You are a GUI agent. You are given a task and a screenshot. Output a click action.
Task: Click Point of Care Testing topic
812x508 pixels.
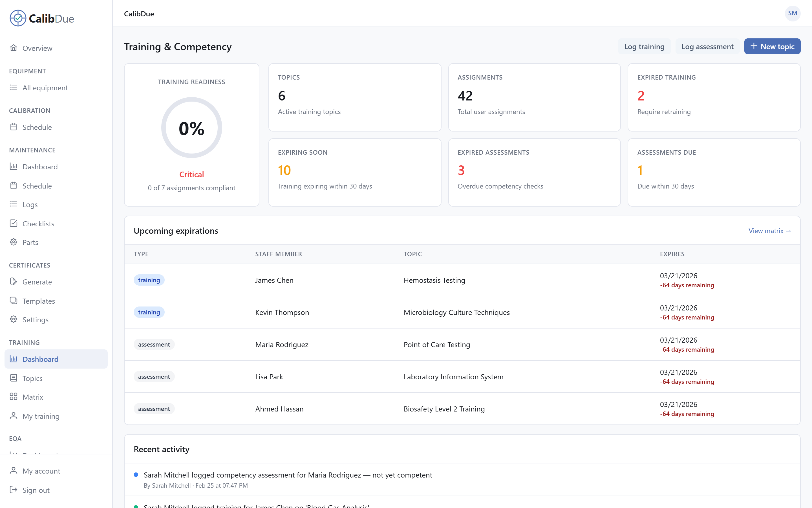click(x=436, y=345)
